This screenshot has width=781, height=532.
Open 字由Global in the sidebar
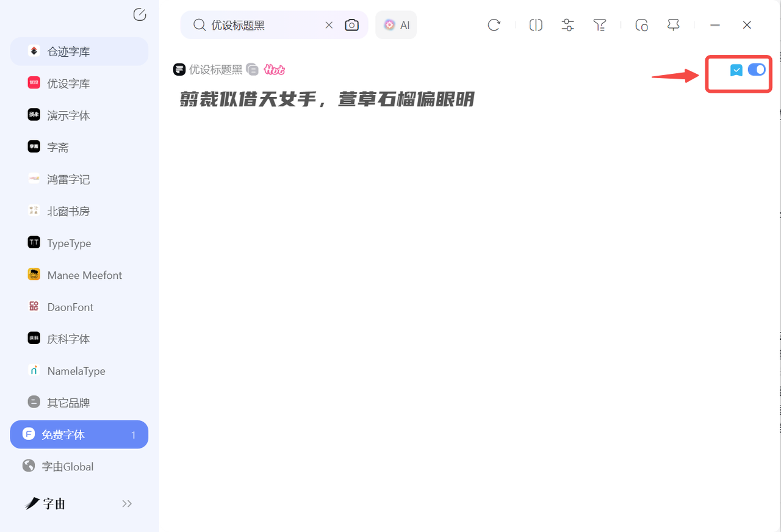point(79,467)
